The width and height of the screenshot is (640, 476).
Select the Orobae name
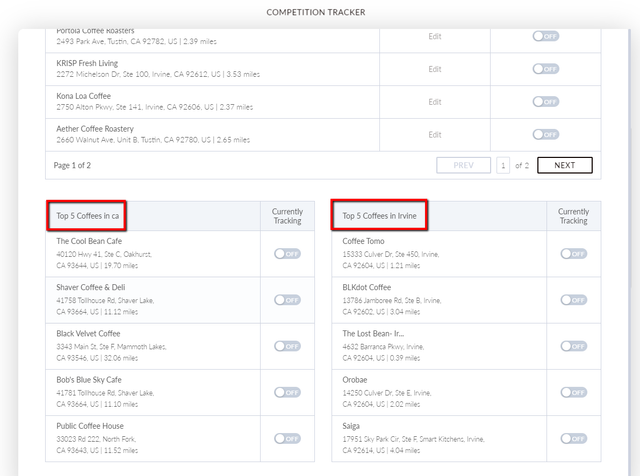(x=355, y=380)
